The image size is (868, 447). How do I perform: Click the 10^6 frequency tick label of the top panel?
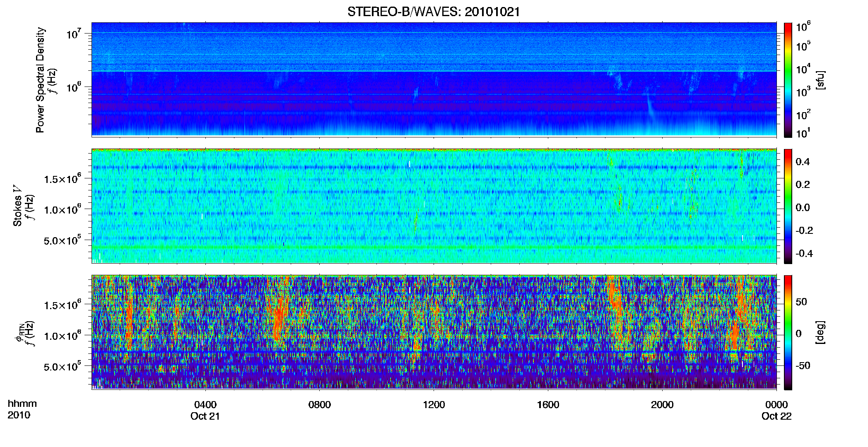(x=73, y=87)
